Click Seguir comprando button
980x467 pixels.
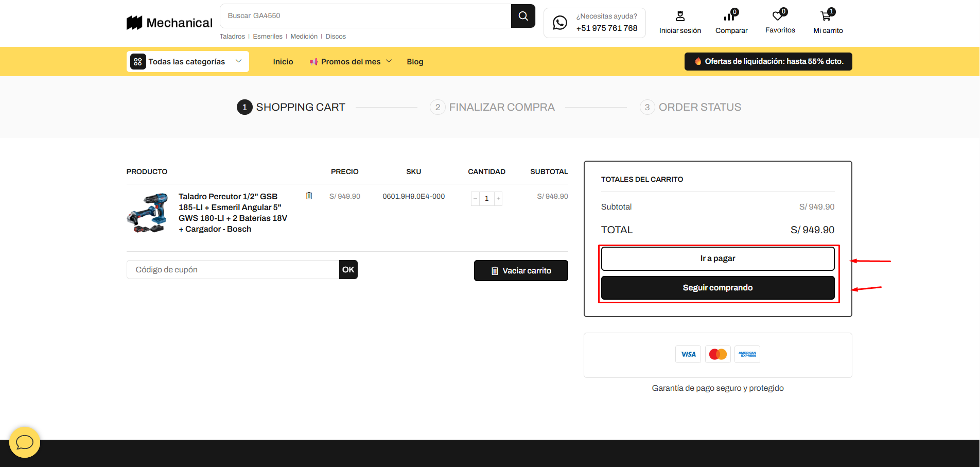717,288
